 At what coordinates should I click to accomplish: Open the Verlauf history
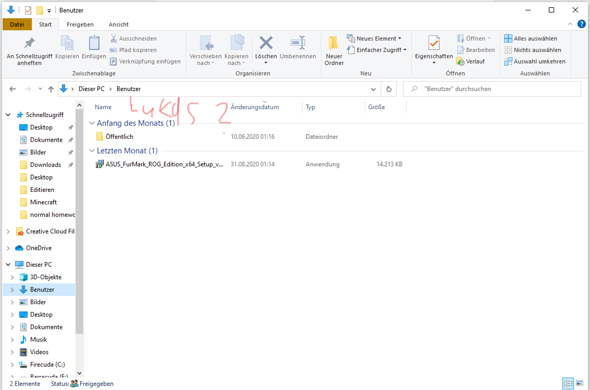click(x=470, y=61)
